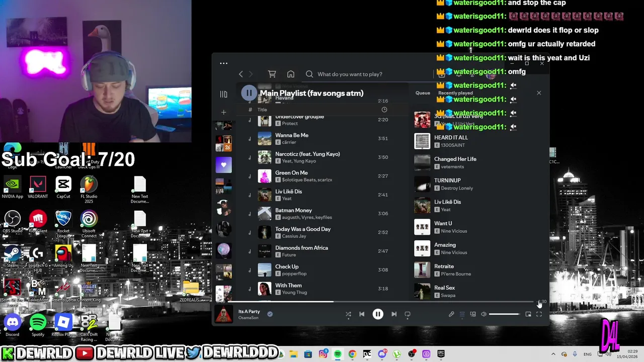Open popperflop artist link

[294, 274]
